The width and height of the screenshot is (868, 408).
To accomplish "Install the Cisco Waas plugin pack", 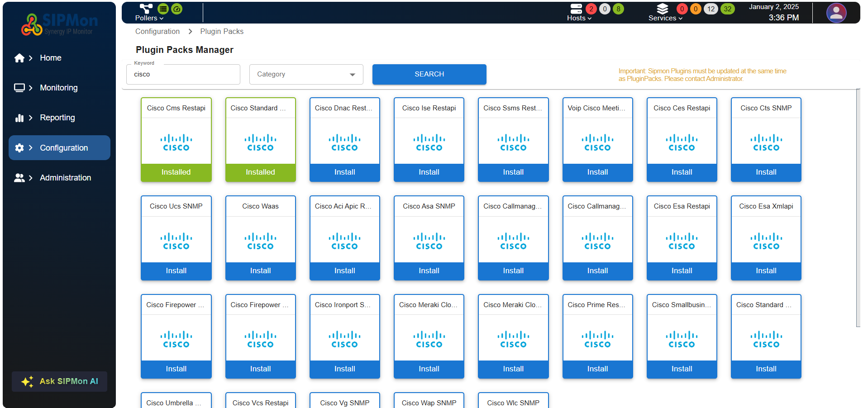I will tap(260, 270).
